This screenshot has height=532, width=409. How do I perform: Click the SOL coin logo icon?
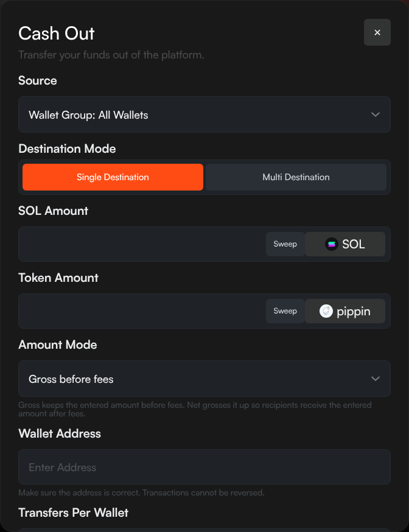coord(331,244)
